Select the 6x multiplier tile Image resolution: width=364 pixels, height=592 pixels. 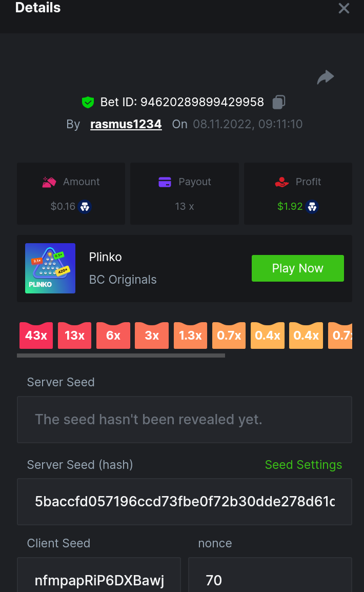113,336
